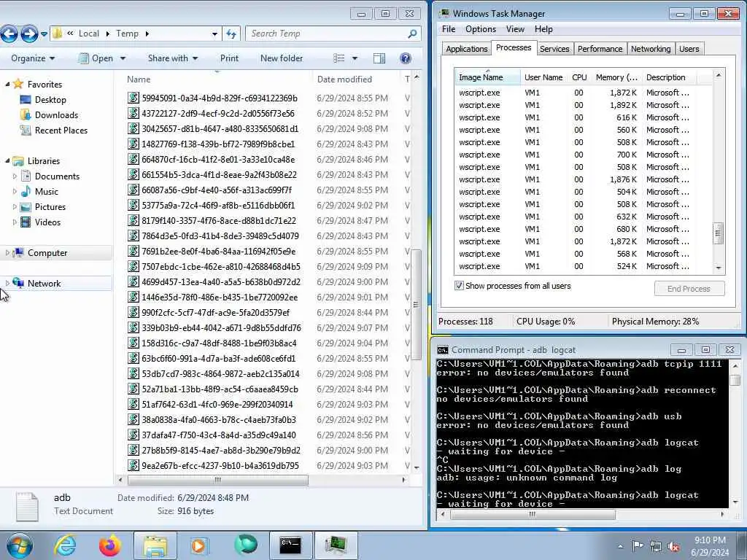The width and height of the screenshot is (747, 560).
Task: Click New folder in Explorer toolbar
Action: 282,58
